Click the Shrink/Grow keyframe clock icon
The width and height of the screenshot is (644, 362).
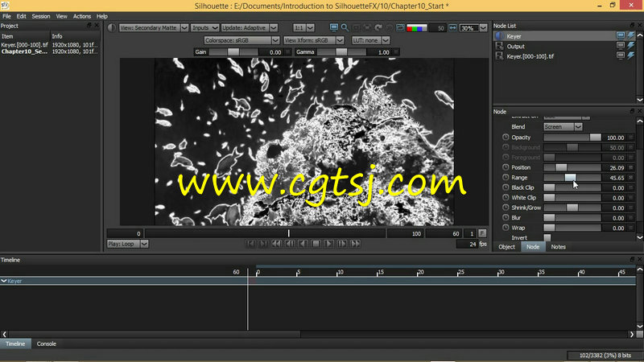[x=506, y=208]
